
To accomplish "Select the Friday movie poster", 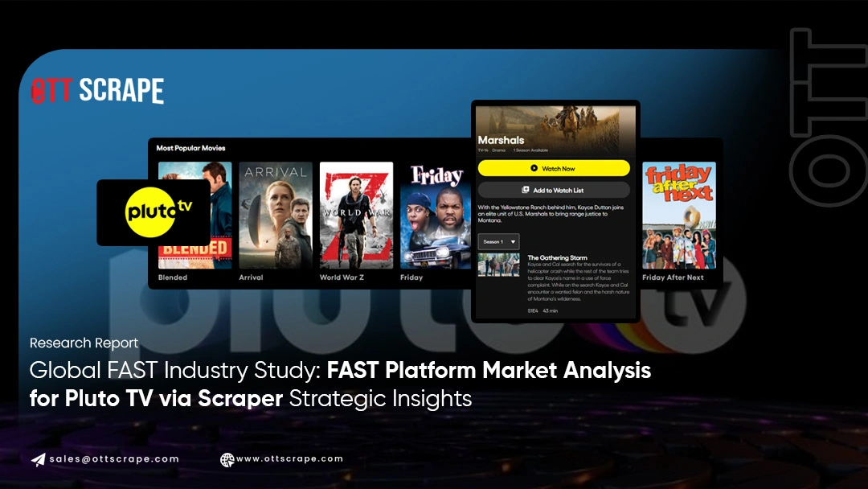I will (x=435, y=216).
